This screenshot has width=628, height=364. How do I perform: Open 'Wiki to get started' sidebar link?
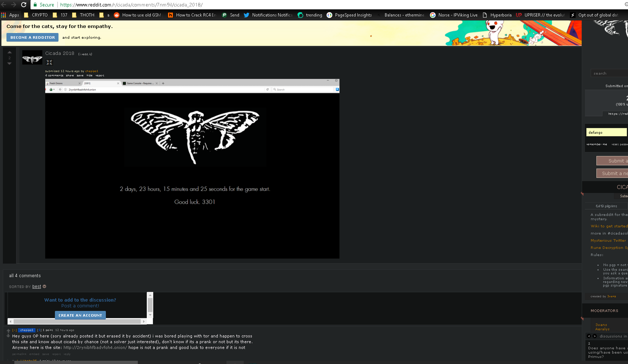point(609,226)
